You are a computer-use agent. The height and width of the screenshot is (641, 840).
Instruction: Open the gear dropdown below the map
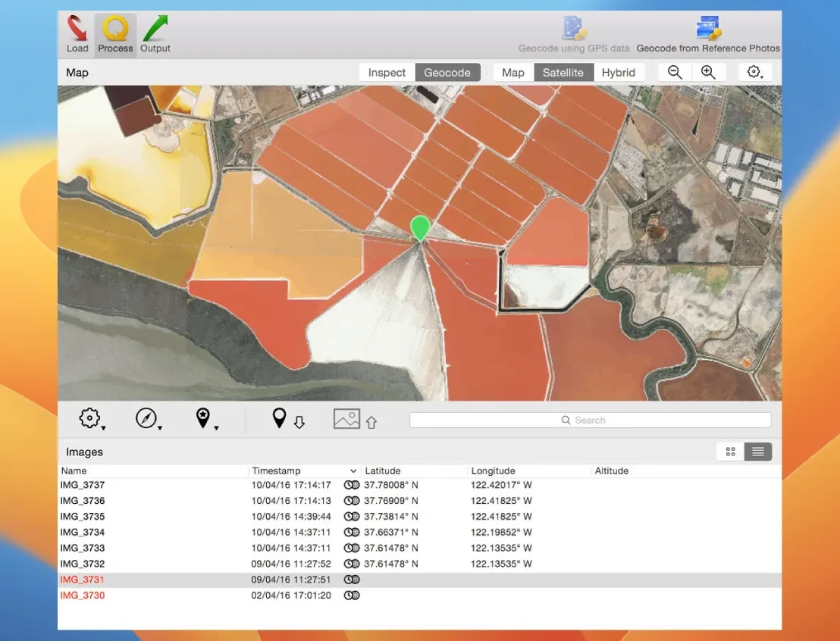pos(92,419)
